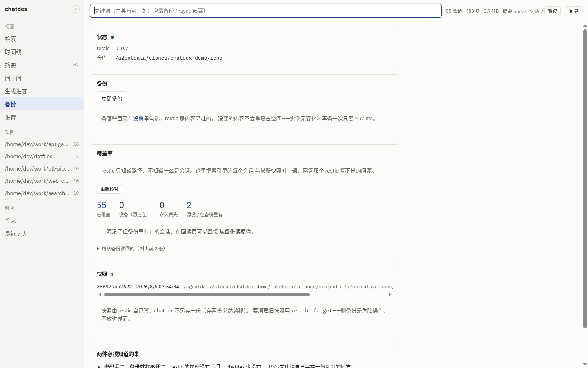Select the 最近 7 天 time filter
Screen dimensions: 588x368
click(x=42, y=233)
